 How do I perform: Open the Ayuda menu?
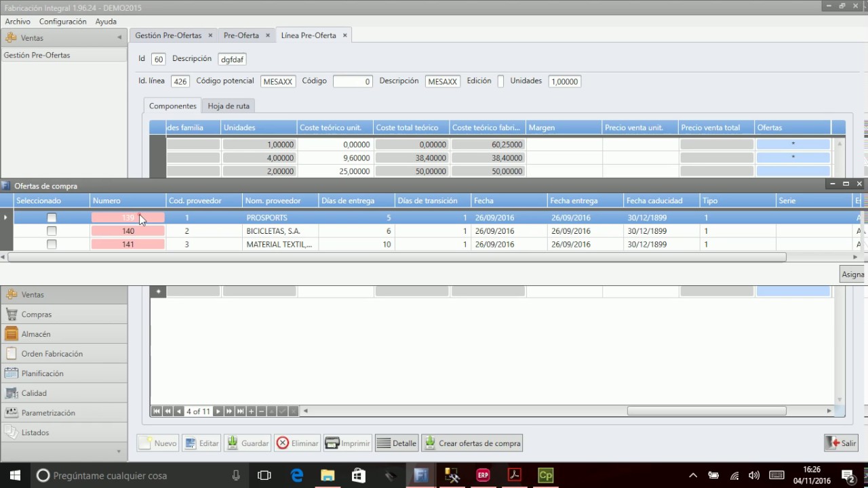pyautogui.click(x=106, y=22)
